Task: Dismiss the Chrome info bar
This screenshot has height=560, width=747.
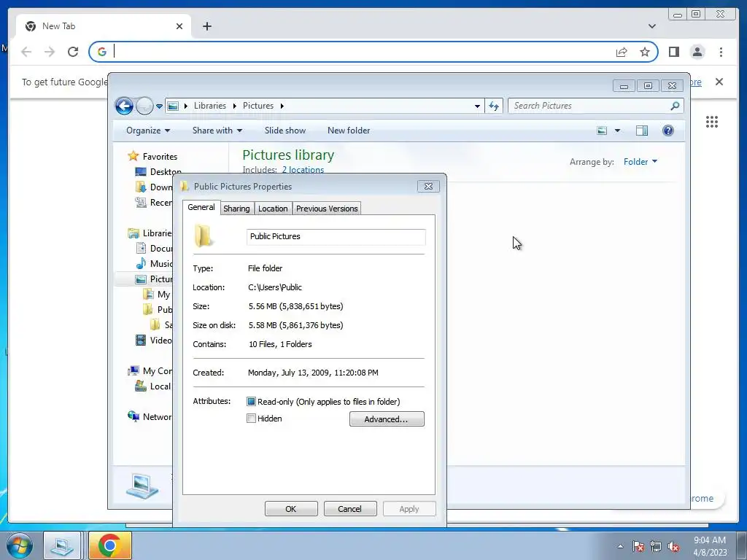Action: [x=719, y=82]
